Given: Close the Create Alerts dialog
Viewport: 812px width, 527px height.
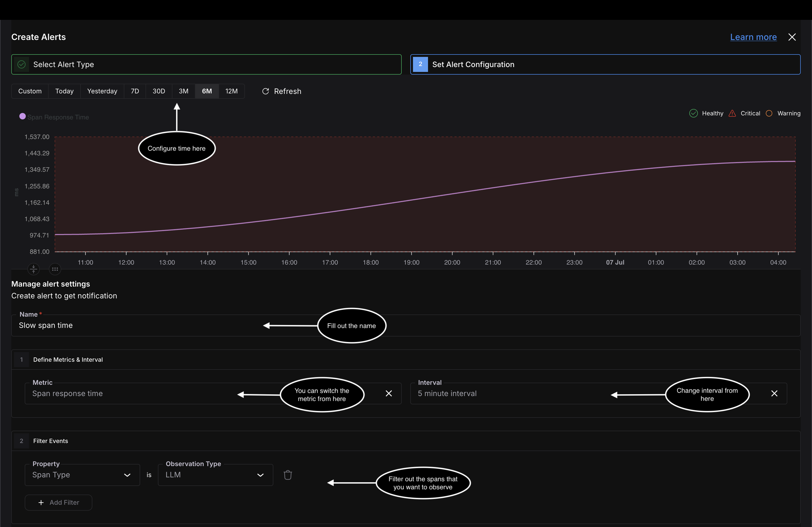Looking at the screenshot, I should (792, 37).
